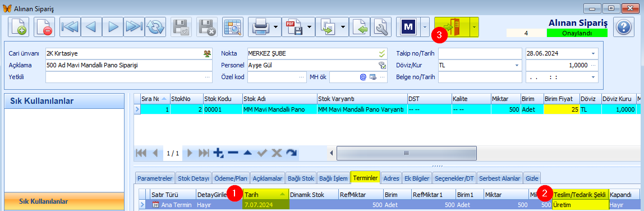Open the Stok Detayı tab
This screenshot has height=211, width=644.
coord(194,178)
